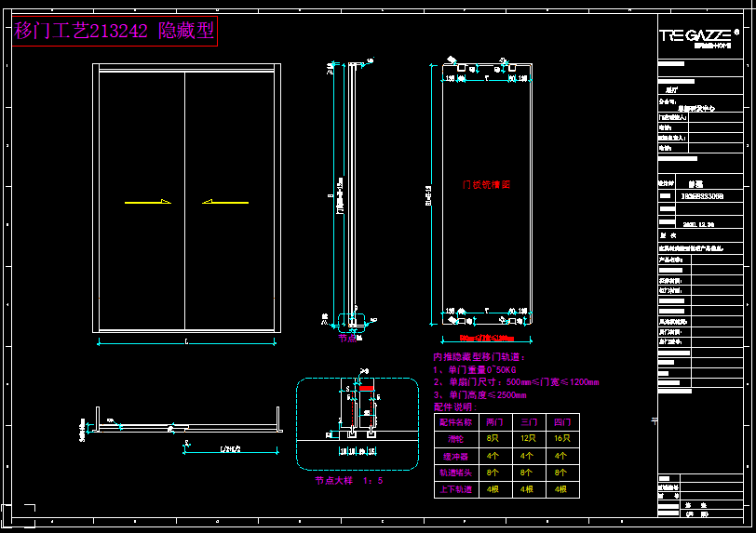This screenshot has width=756, height=533.
Task: Click the 三门 column header
Action: click(529, 422)
